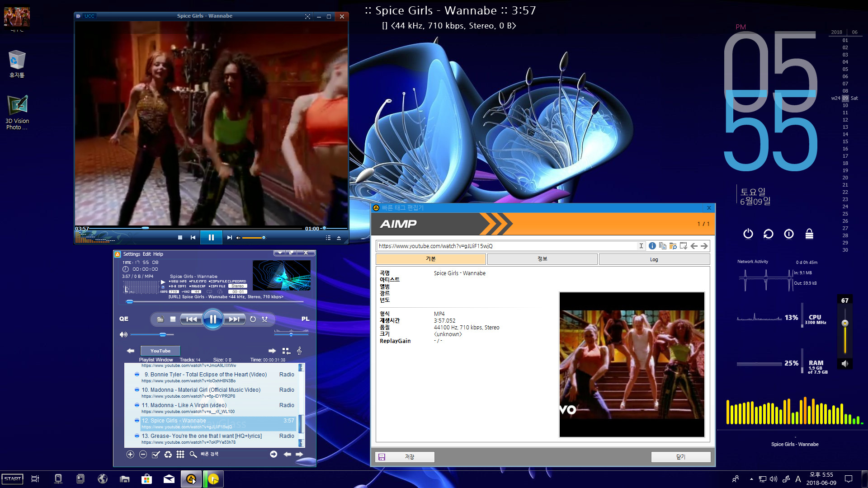
Task: Click the Copy File option
Action: [217, 286]
